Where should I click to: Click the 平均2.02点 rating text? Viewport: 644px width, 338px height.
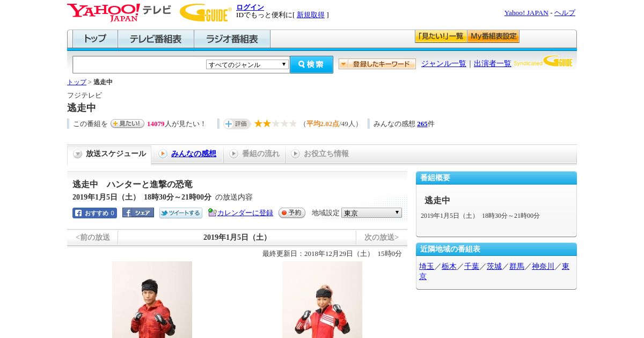[x=323, y=124]
